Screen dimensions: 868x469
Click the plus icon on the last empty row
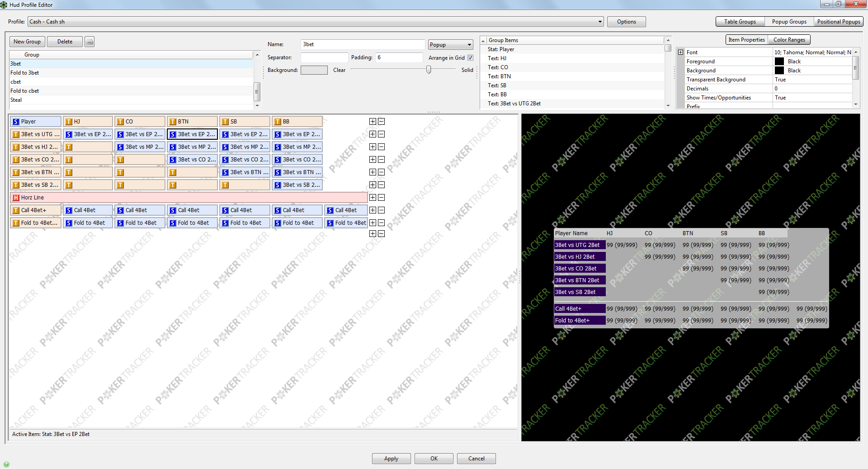point(373,234)
